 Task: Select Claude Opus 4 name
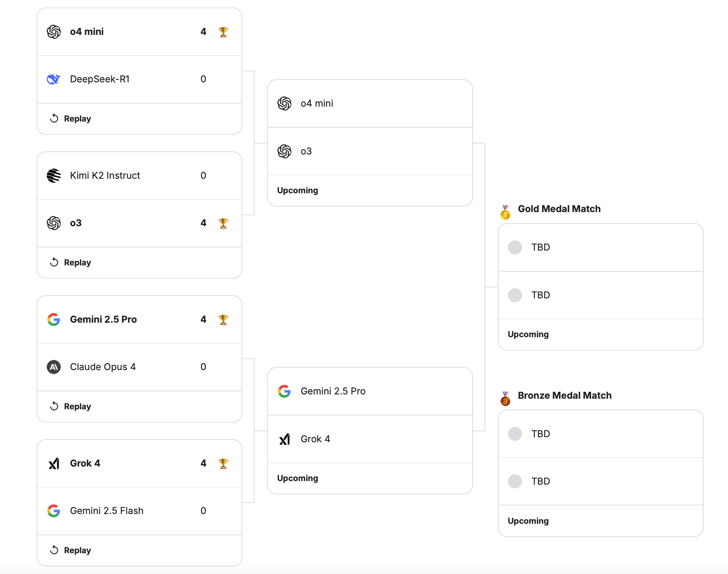[x=103, y=367]
